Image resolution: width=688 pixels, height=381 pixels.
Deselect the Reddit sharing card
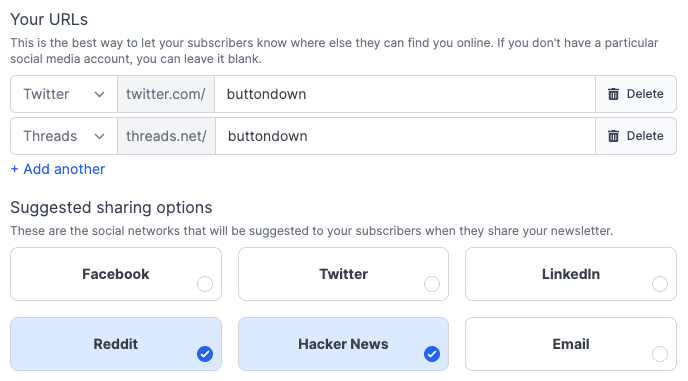116,344
